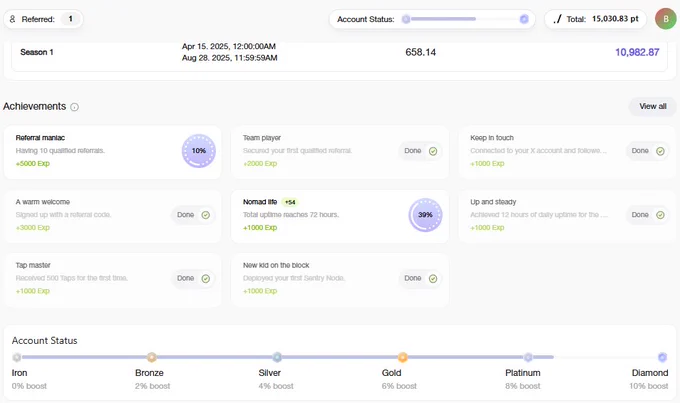Click the +5000 Exp reward text

pos(33,164)
